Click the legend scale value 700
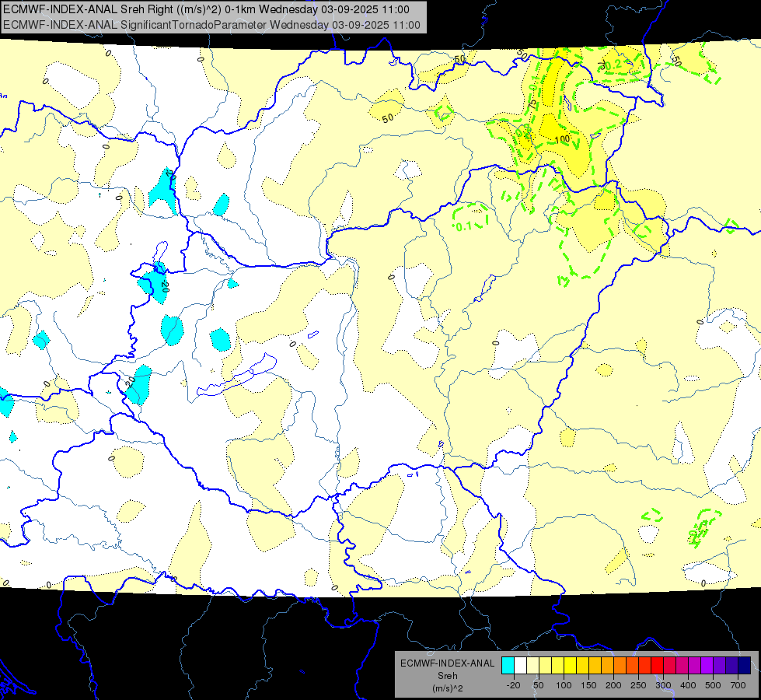Screen dimensions: 761x700 coord(738,685)
